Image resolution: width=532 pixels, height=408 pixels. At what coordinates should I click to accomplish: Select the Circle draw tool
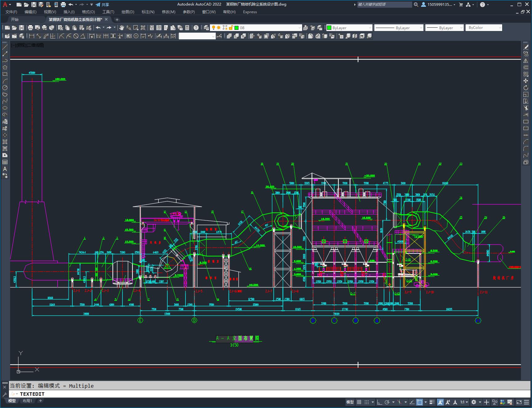pyautogui.click(x=5, y=88)
